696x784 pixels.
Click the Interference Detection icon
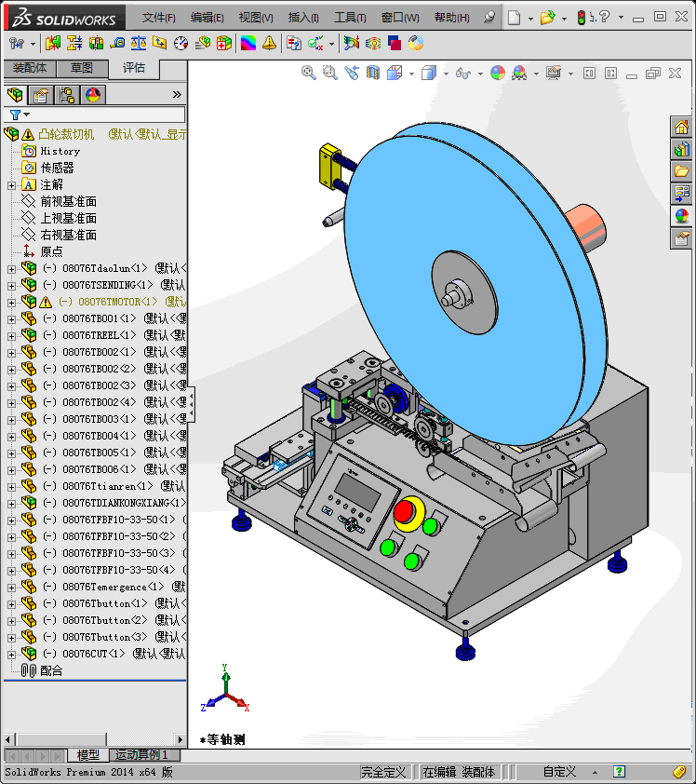click(52, 44)
